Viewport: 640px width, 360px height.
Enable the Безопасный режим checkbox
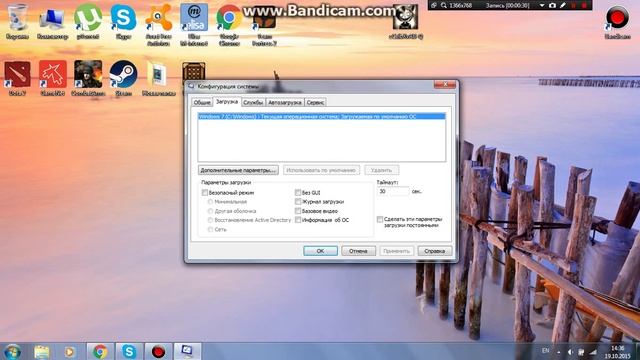205,192
